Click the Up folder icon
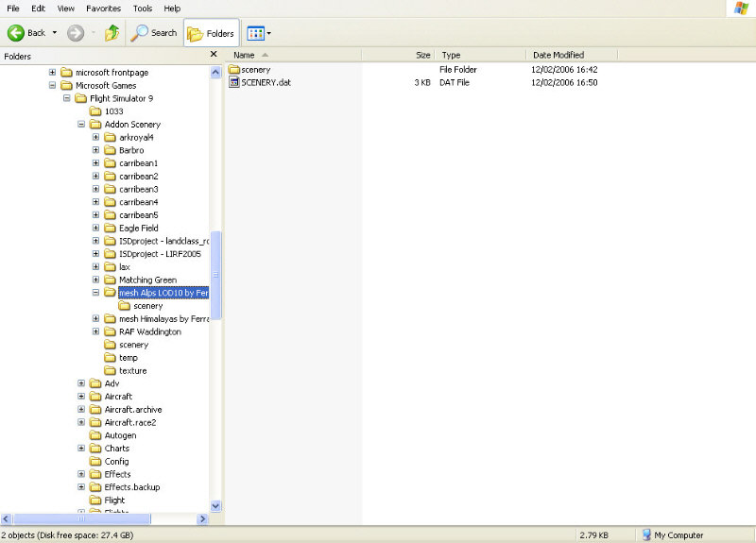This screenshot has width=756, height=543. pos(112,32)
